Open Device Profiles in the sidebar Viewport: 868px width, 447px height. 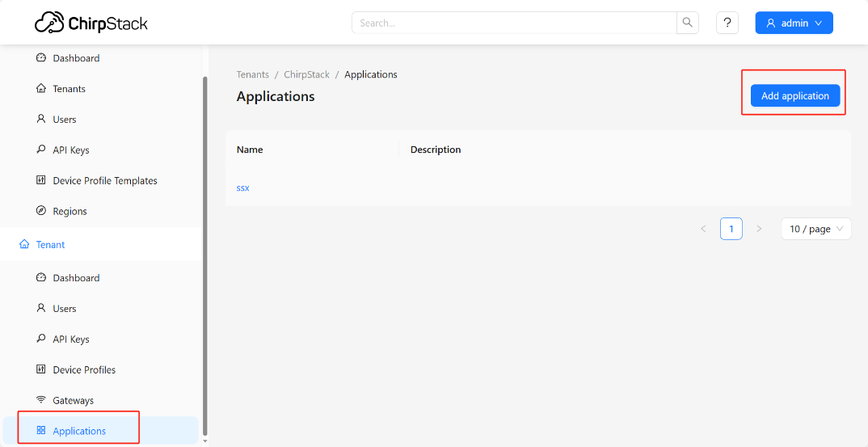point(84,369)
